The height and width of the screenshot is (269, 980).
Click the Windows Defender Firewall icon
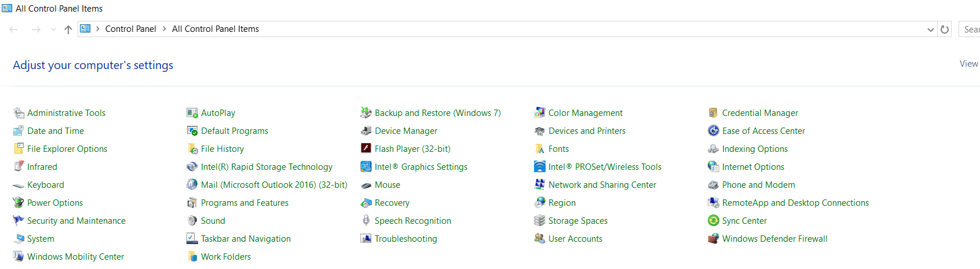713,239
